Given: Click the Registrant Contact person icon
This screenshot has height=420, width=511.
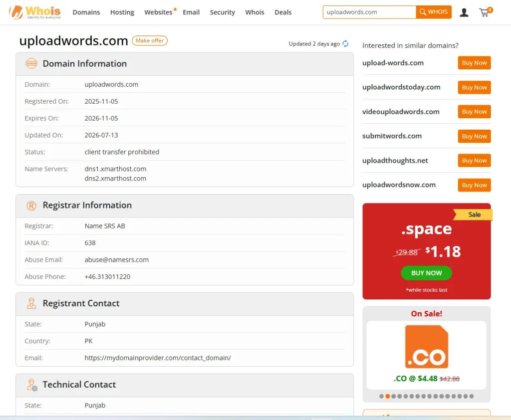Looking at the screenshot, I should tap(31, 303).
